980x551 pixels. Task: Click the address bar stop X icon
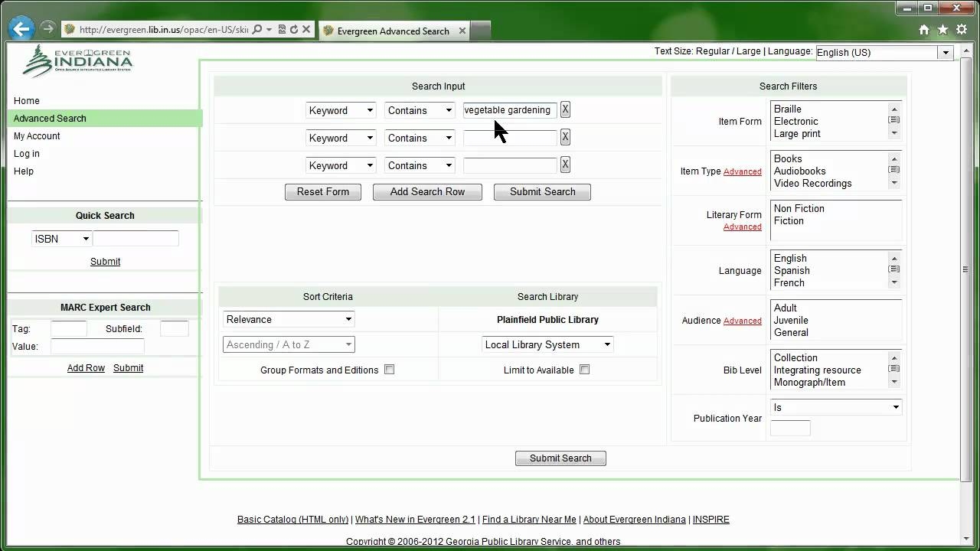[306, 29]
